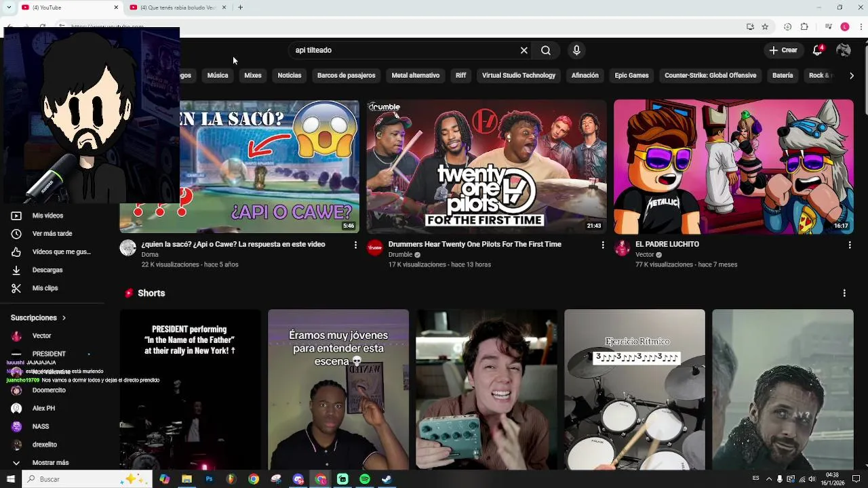Bookmark this page with the star
This screenshot has height=488, width=868.
[765, 27]
